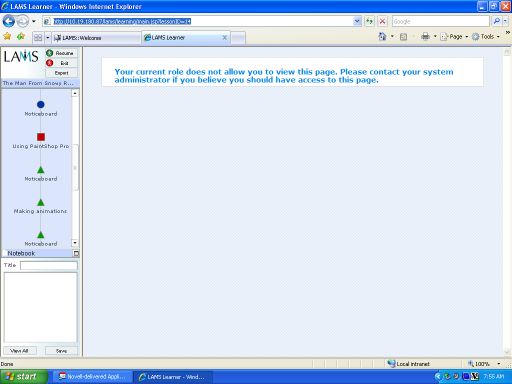
Task: Open the Quick Tabs icon in the tab bar
Action: 38,37
